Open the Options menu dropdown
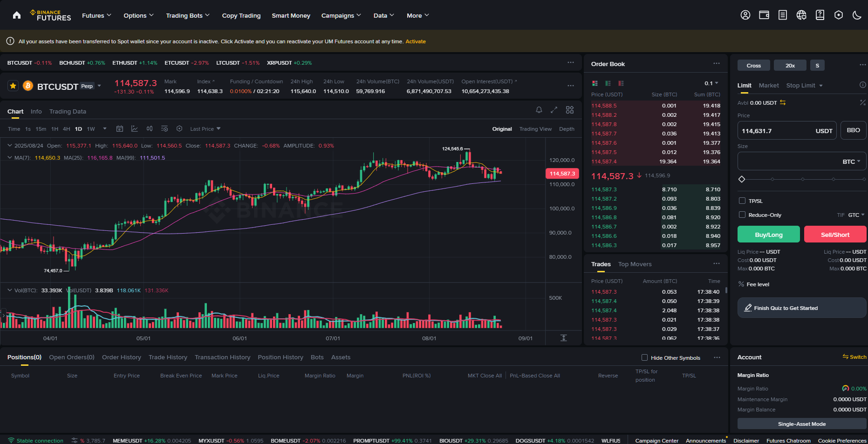Screen dimensions: 868x444 tap(138, 15)
